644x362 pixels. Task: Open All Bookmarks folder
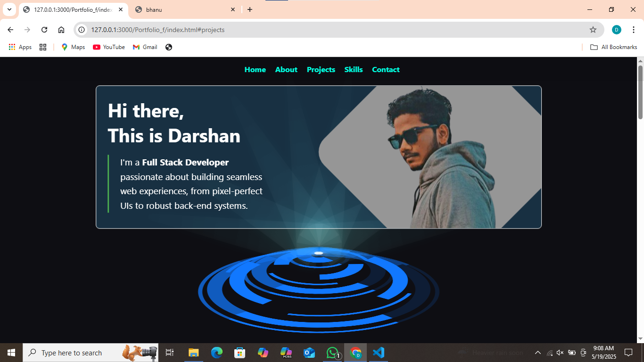pyautogui.click(x=614, y=47)
